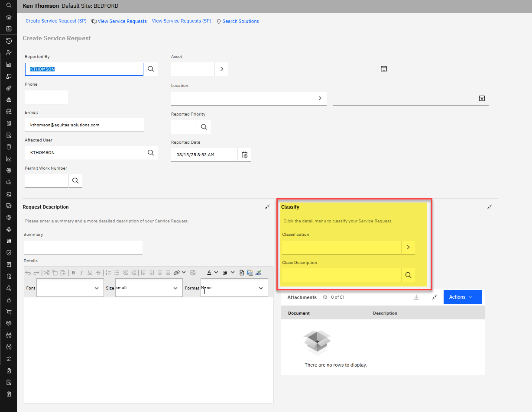Center text in the Details editor
Screen dimensions: 532x412
coord(160,273)
